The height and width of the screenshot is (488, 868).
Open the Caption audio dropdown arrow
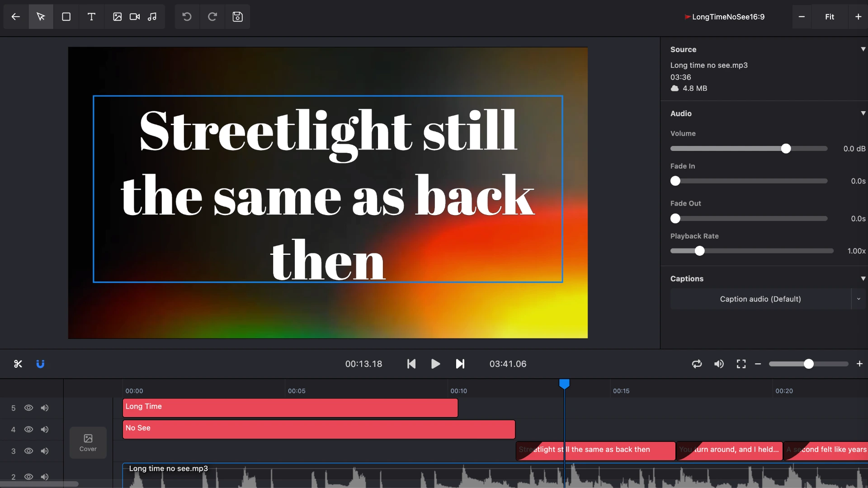pyautogui.click(x=859, y=299)
